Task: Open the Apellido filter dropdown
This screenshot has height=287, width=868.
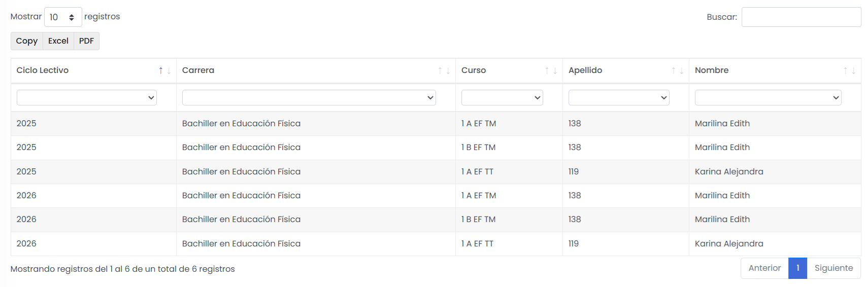Action: pos(619,97)
